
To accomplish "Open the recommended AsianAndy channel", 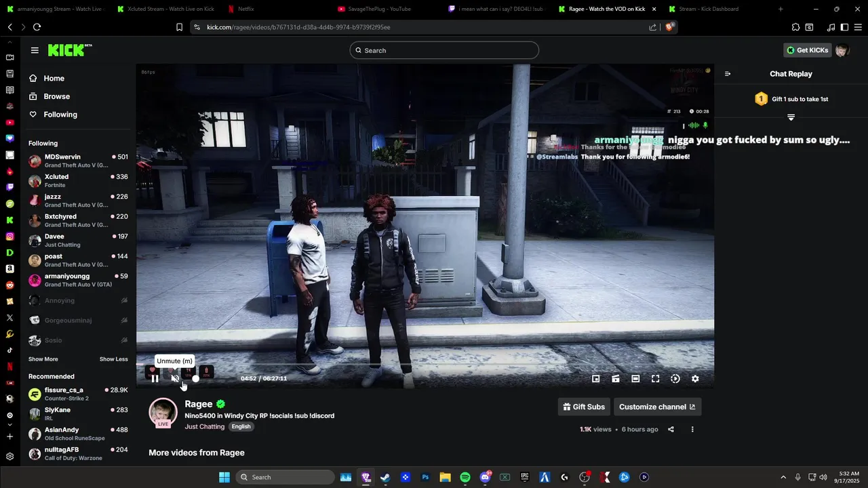I will click(78, 434).
